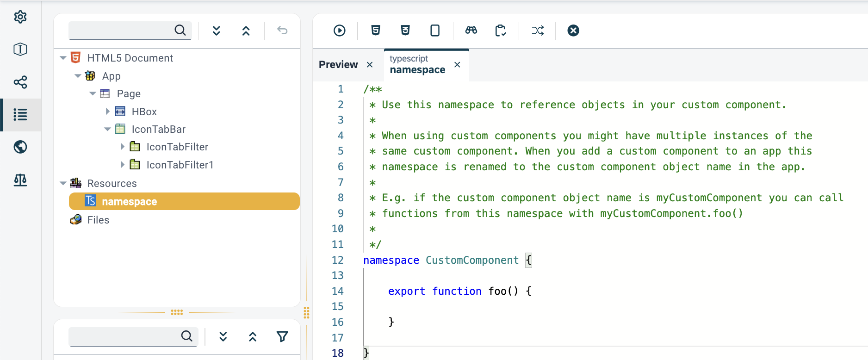
Task: Expand the IconTabFilter1 tree node
Action: click(123, 165)
